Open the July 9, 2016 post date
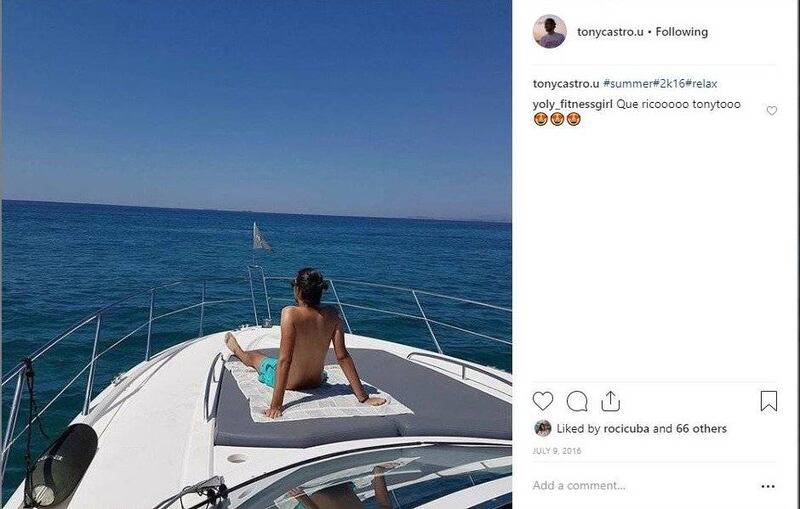This screenshot has width=800, height=509. [x=557, y=451]
